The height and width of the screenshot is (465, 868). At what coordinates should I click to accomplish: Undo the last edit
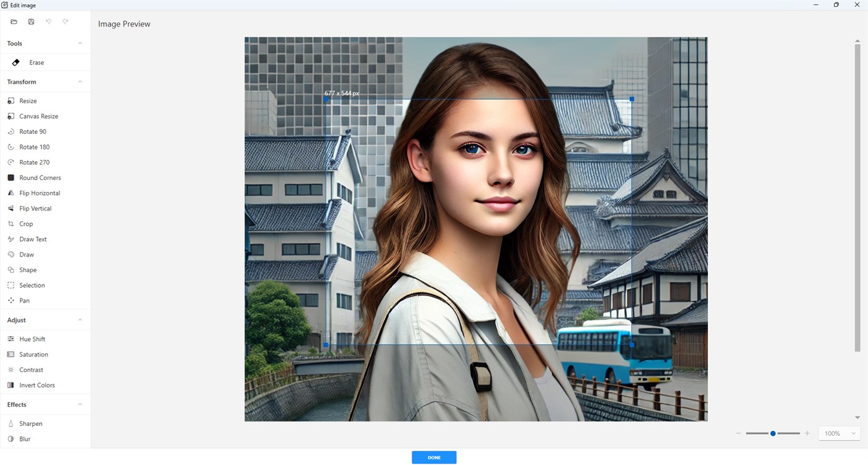48,21
